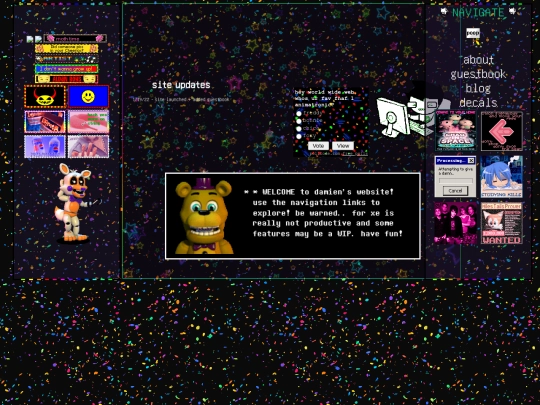The height and width of the screenshot is (405, 540).
Task: Click the poll question text
Action: [324, 98]
